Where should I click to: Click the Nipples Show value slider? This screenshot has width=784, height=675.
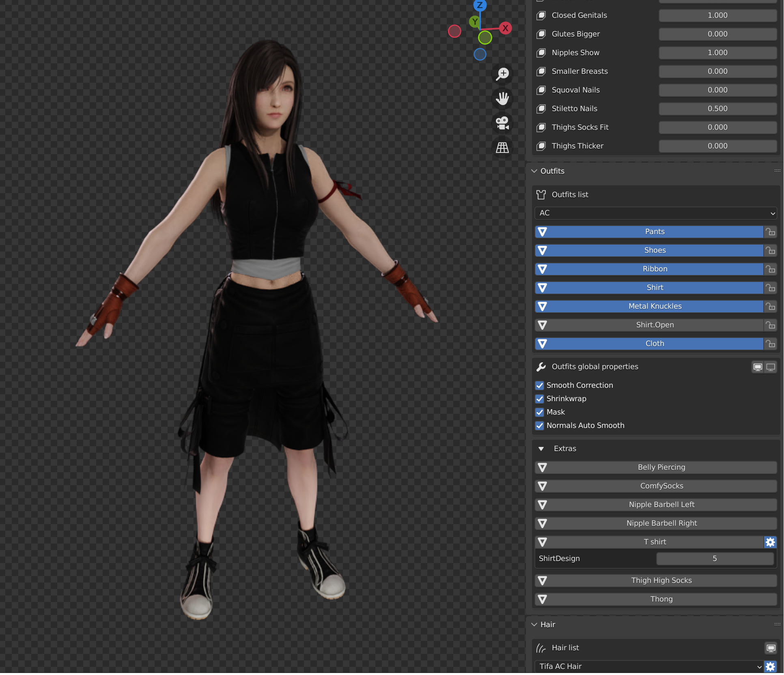717,53
